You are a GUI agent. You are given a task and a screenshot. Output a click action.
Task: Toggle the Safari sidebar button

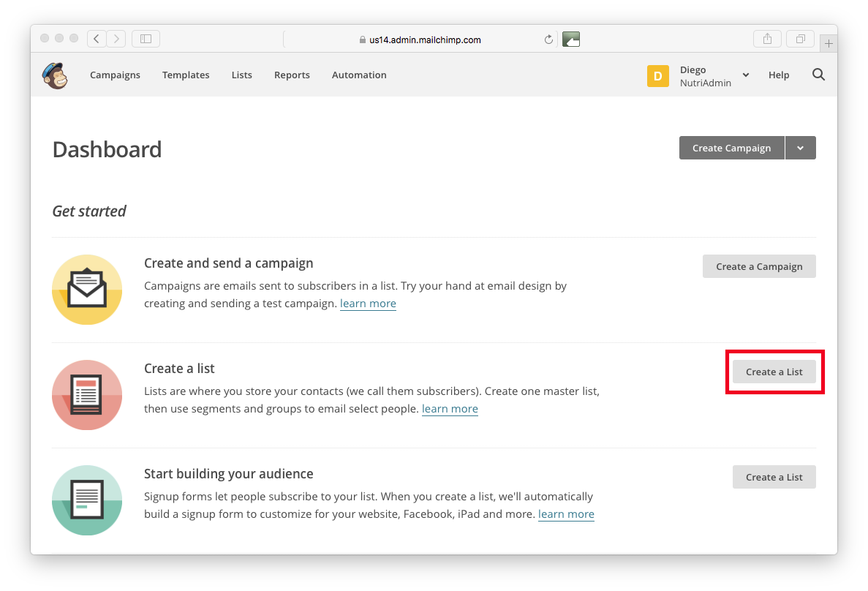(146, 39)
